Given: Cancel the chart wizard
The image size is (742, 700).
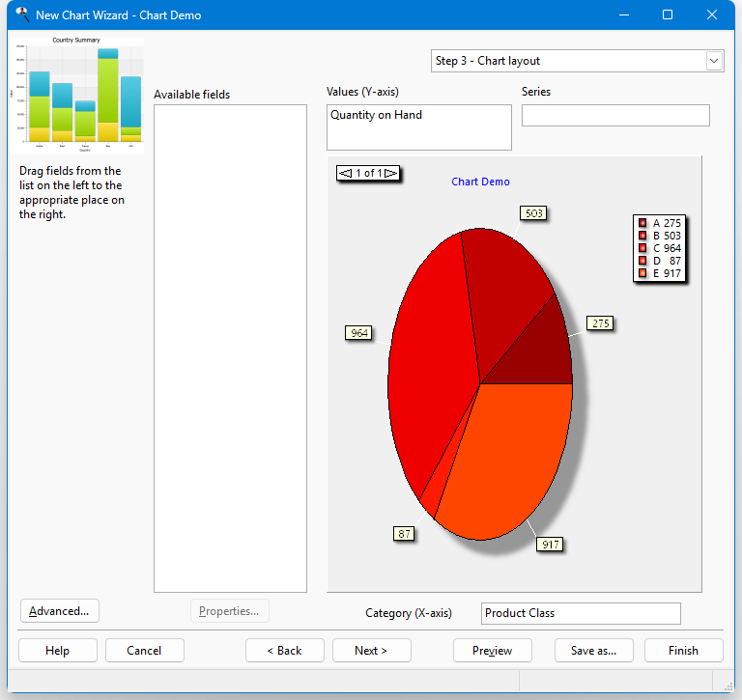Looking at the screenshot, I should tap(144, 651).
